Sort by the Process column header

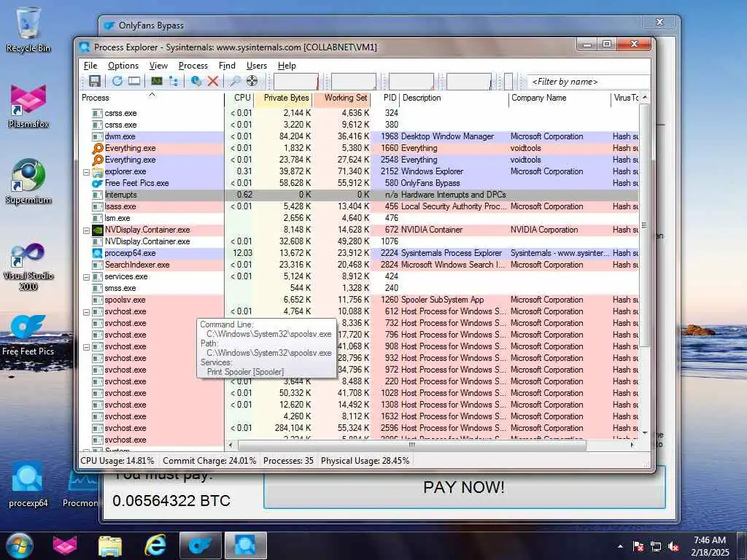(152, 98)
